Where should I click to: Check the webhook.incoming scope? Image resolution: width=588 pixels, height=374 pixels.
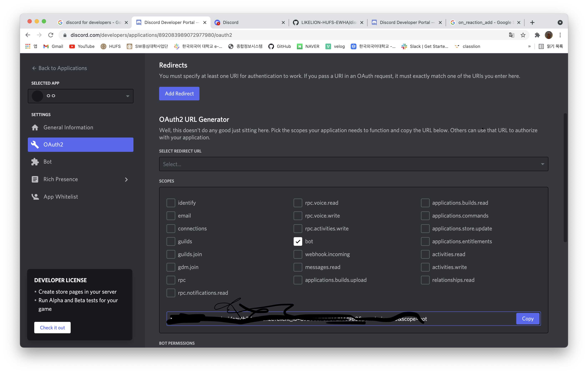(x=298, y=254)
